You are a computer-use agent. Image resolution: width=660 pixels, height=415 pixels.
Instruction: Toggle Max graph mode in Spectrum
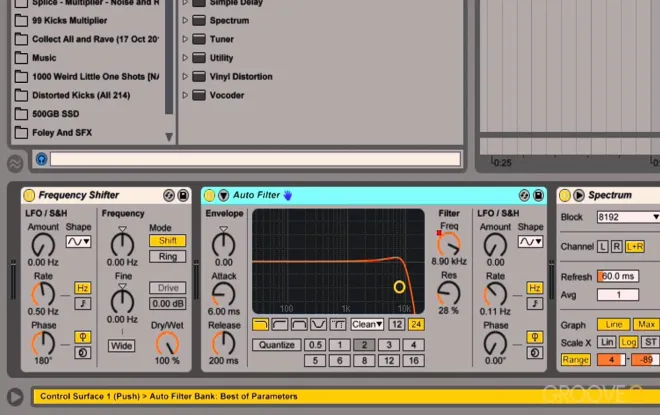(646, 325)
